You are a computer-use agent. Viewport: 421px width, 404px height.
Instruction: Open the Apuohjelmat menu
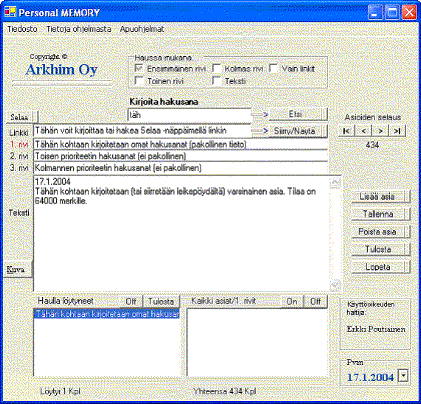click(x=142, y=29)
